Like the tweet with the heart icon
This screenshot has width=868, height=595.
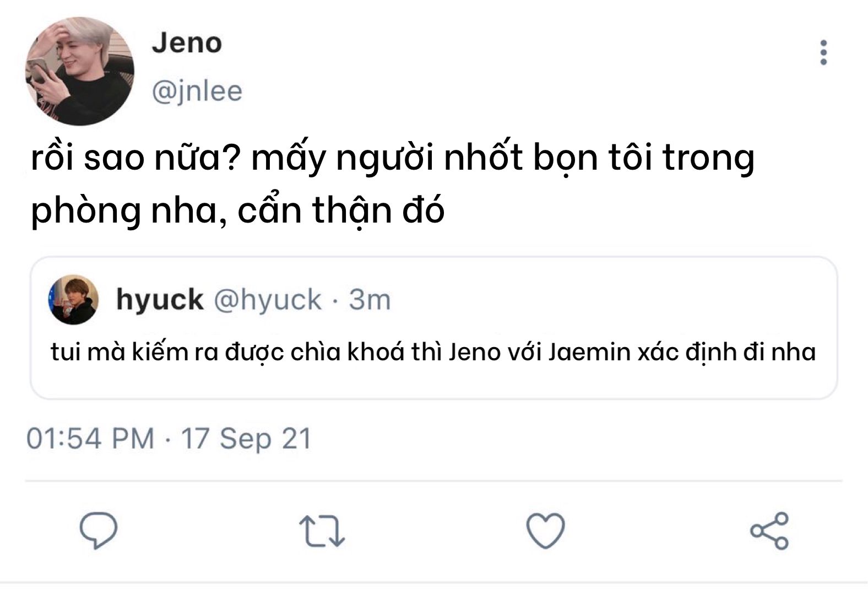point(545,531)
